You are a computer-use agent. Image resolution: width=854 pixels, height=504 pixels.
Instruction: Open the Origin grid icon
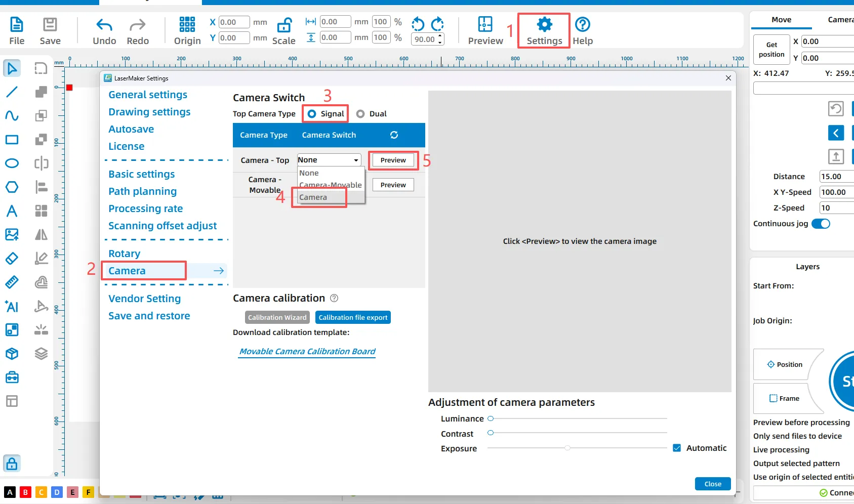pos(187,24)
